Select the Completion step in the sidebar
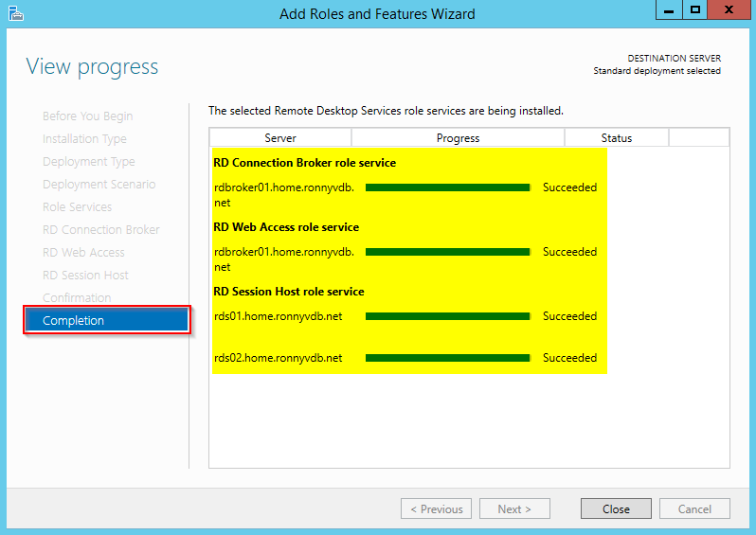 tap(106, 320)
